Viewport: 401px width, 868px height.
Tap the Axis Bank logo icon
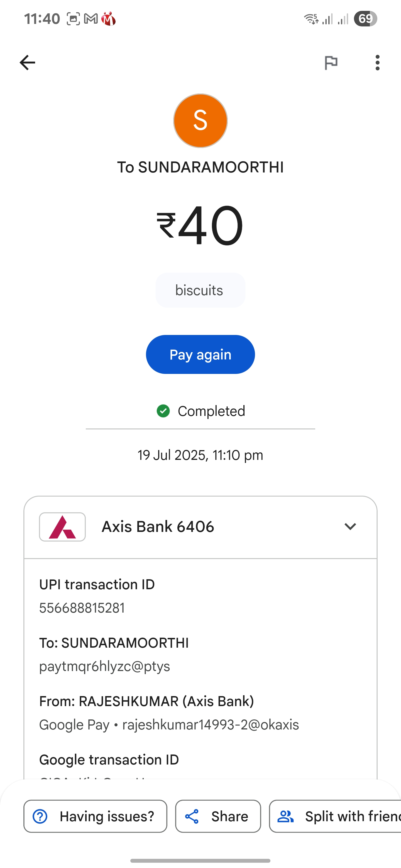pos(62,527)
